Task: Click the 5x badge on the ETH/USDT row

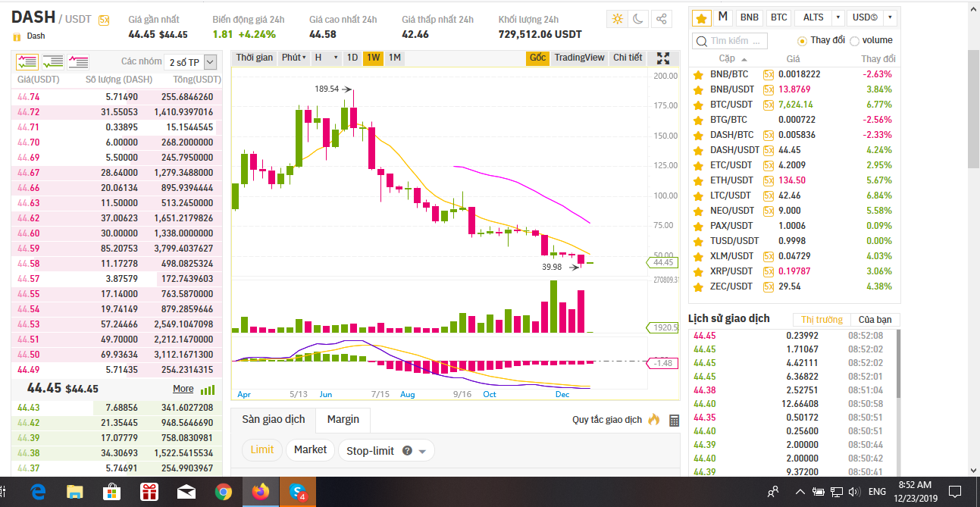Action: [769, 180]
